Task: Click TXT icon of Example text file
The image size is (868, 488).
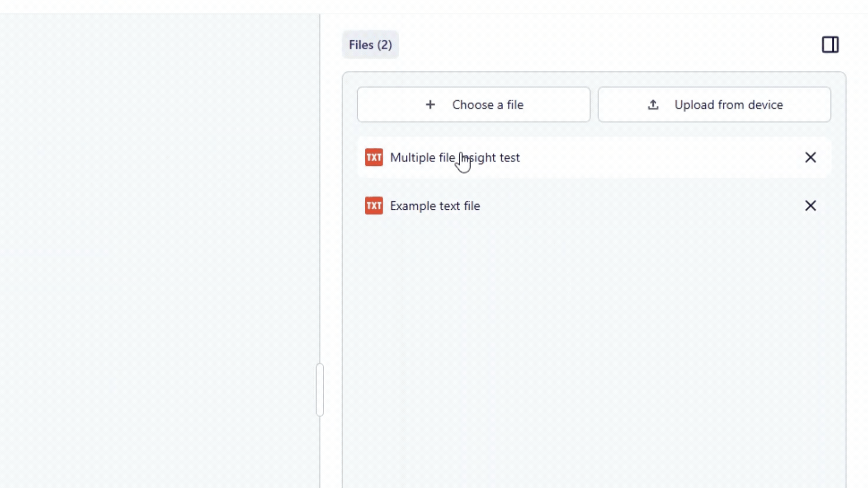Action: [x=374, y=206]
